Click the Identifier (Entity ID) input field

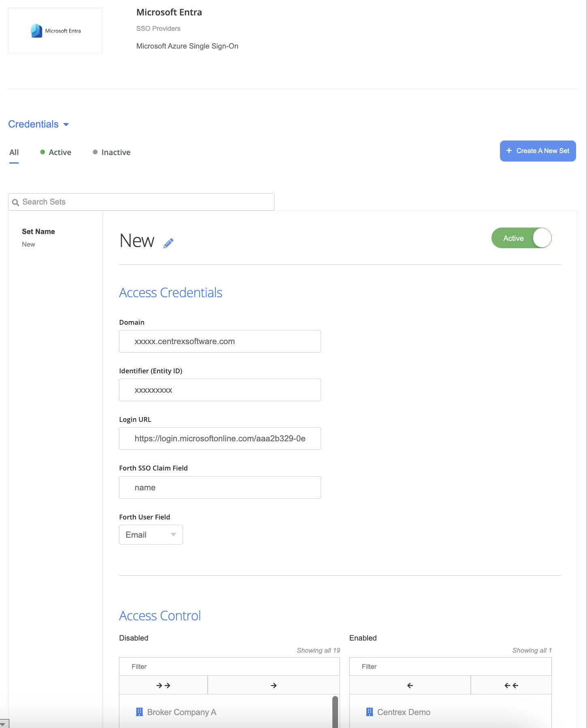click(220, 390)
